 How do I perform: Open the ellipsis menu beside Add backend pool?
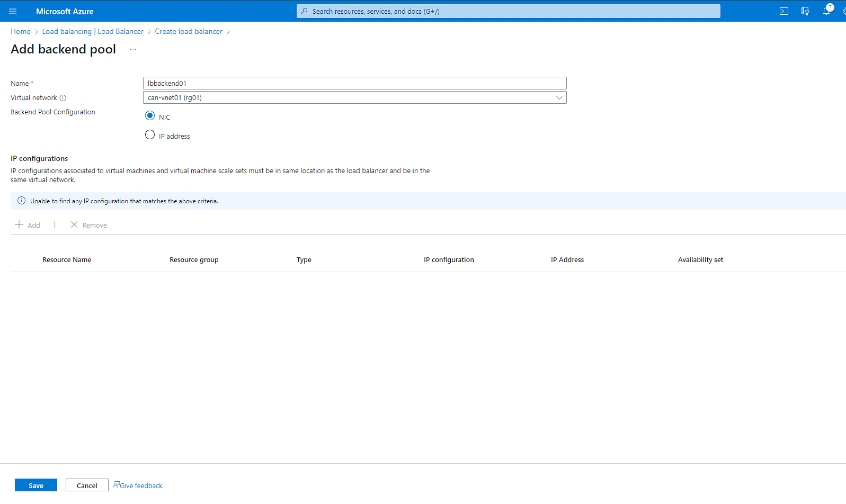tap(133, 49)
